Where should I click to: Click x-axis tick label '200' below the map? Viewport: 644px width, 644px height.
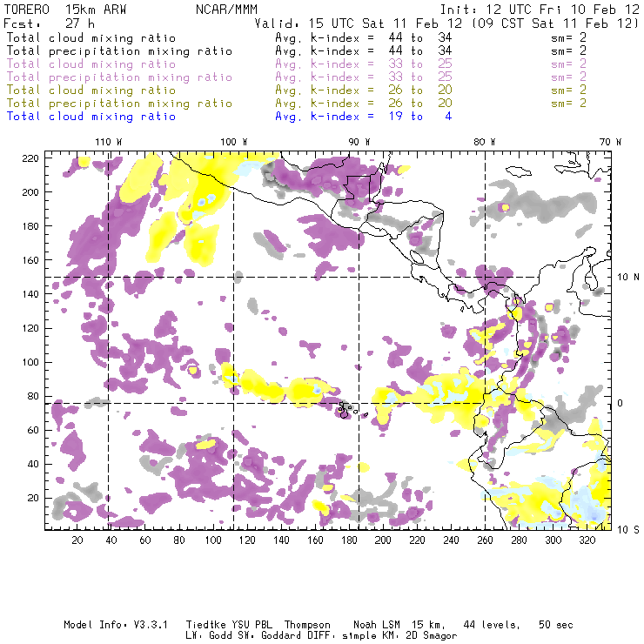pos(383,540)
